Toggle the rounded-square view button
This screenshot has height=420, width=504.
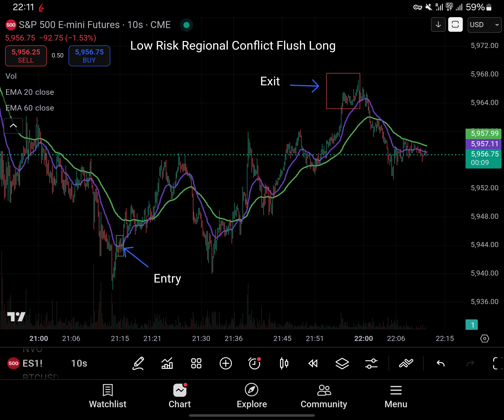455,25
